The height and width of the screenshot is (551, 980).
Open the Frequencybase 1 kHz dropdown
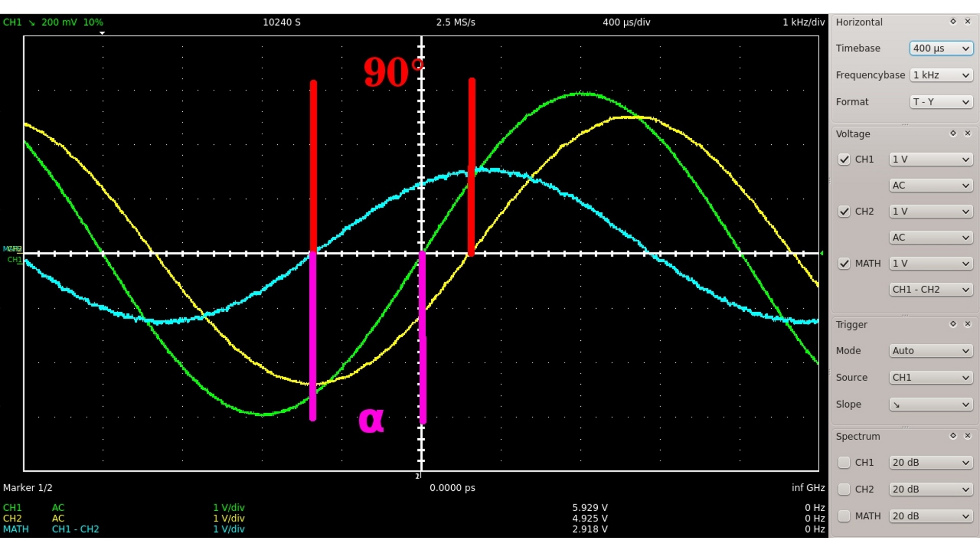(941, 75)
